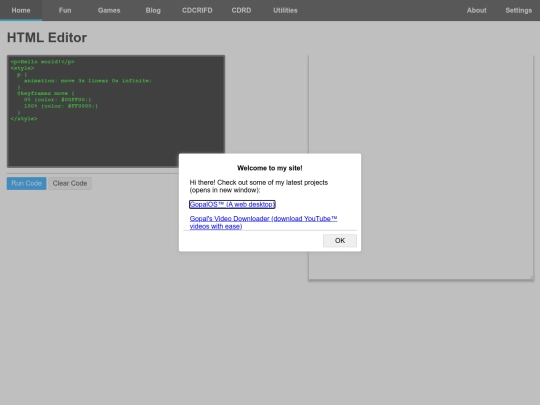Viewport: 540px width, 405px height.
Task: Click the '</style>' closing tag line
Action: point(24,118)
